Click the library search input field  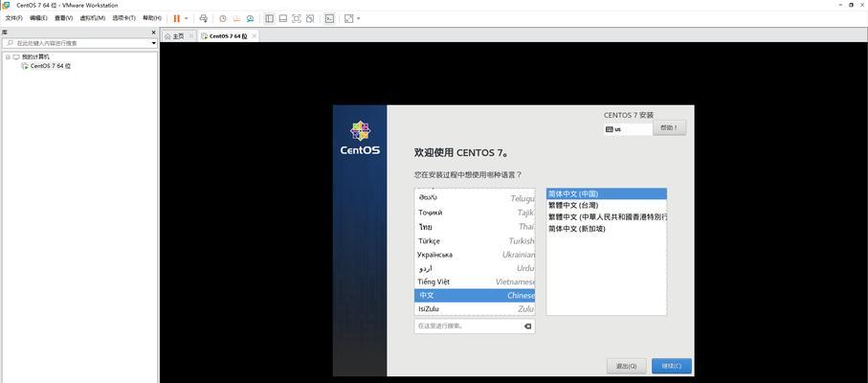[79, 43]
